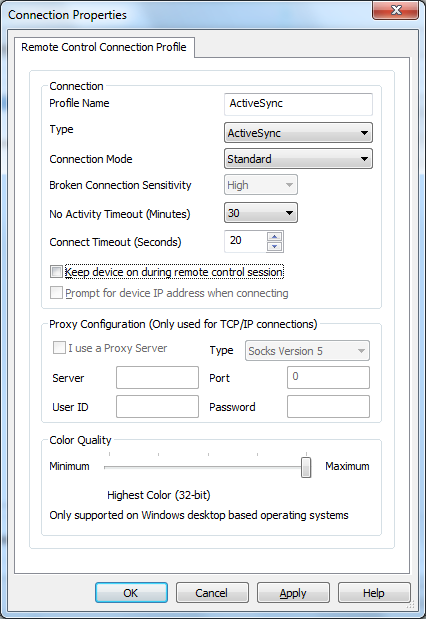Click the proxy Password input field

click(328, 407)
